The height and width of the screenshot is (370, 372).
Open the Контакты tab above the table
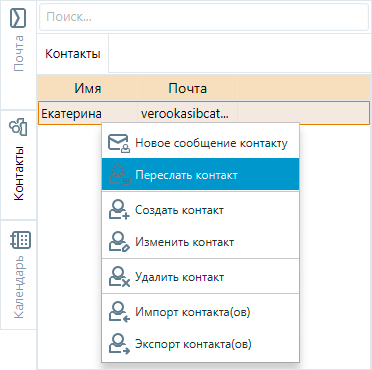73,54
